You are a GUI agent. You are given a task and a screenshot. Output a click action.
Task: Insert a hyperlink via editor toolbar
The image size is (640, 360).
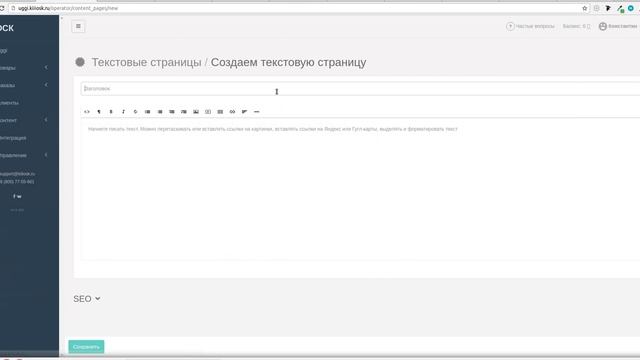[232, 112]
